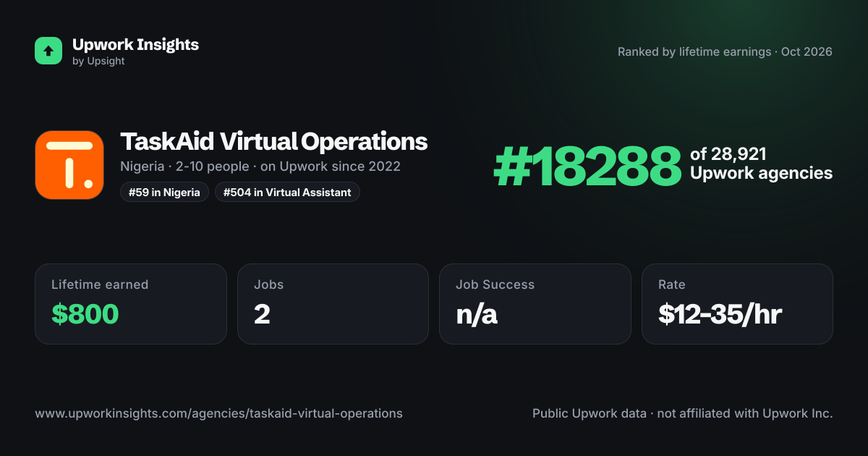This screenshot has height=456, width=868.
Task: Click the $12-35/hr rate value
Action: point(720,314)
